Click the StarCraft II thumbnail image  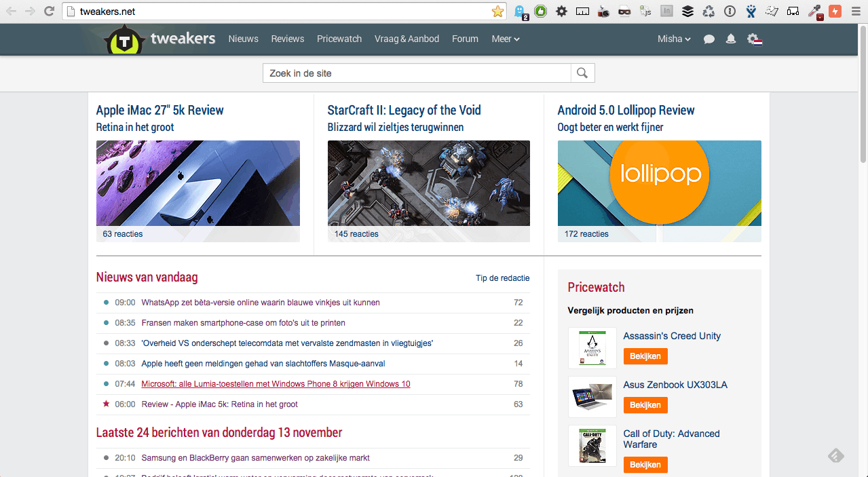tap(429, 183)
